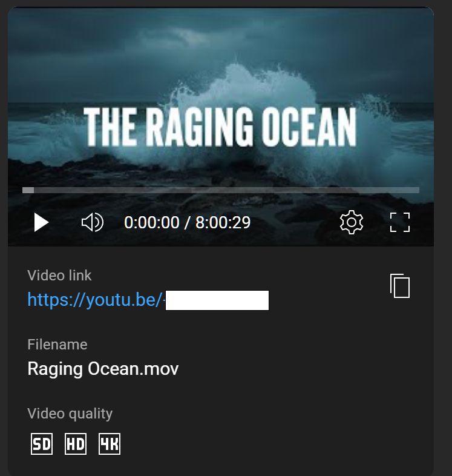Open the player settings gear
Screen dimensions: 452x476
tap(352, 222)
